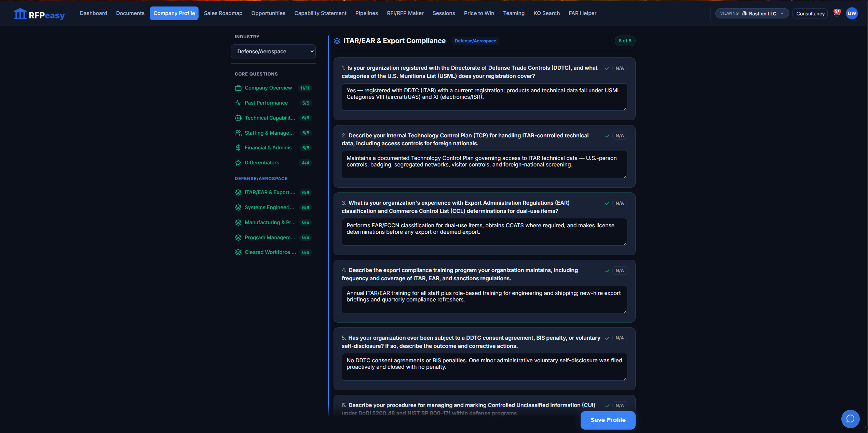Switch to the Capability Statement tab
868x433 pixels.
point(320,13)
